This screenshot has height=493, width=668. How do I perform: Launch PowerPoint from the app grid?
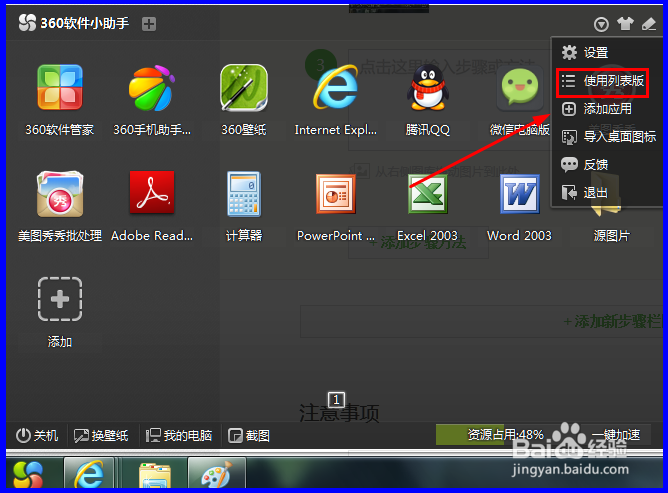coord(336,194)
